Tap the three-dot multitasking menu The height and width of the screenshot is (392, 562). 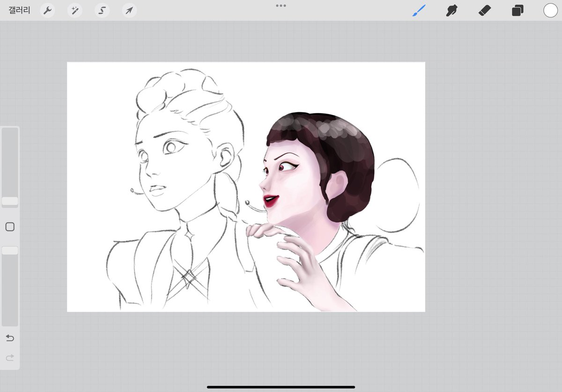(281, 6)
